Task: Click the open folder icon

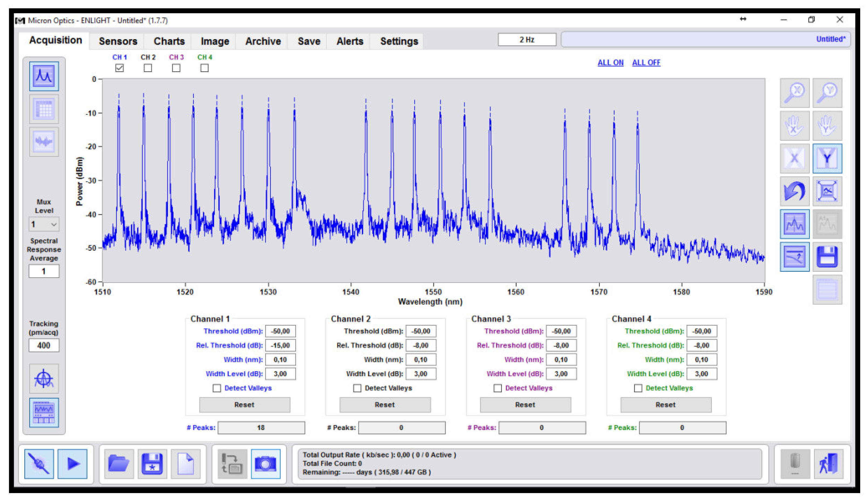Action: tap(118, 463)
